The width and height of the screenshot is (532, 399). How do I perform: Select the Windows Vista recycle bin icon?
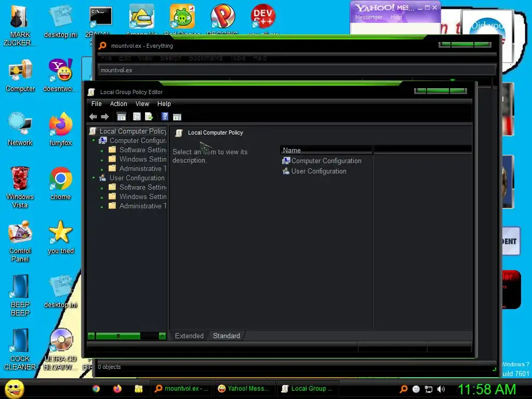pyautogui.click(x=20, y=187)
